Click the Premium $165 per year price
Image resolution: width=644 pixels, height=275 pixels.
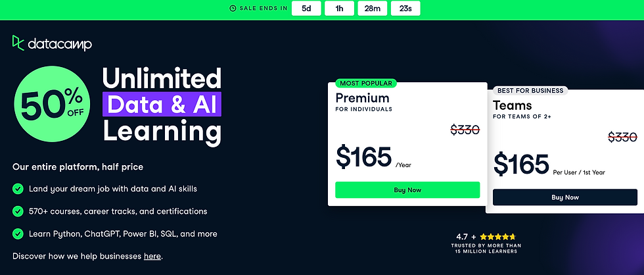373,157
